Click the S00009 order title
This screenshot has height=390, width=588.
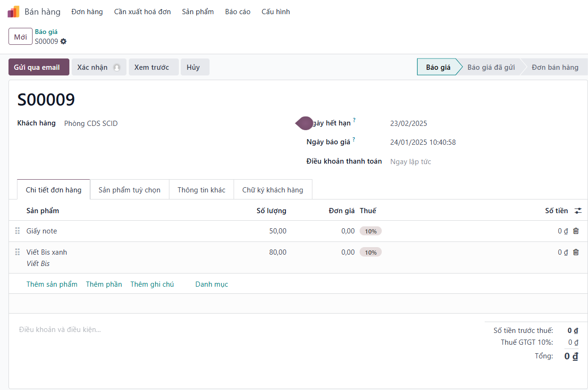point(46,100)
